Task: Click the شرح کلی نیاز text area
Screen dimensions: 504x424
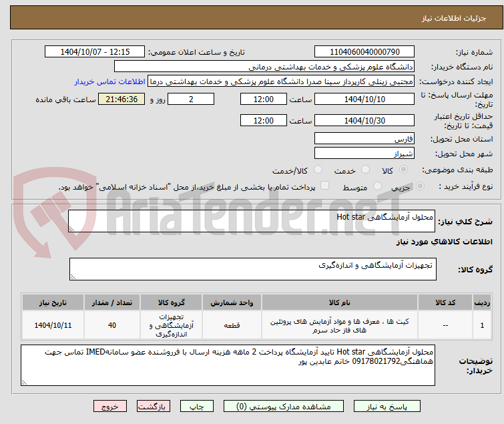Action: point(252,221)
